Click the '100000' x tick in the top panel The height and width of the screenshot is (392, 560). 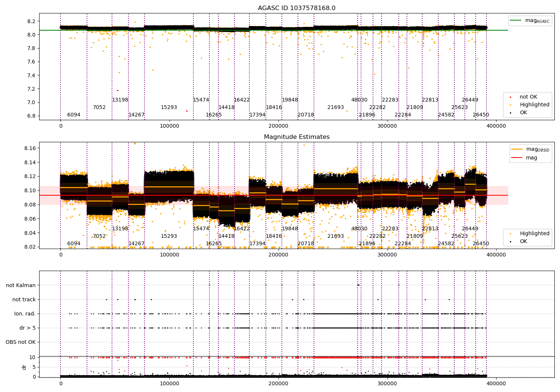pyautogui.click(x=169, y=126)
